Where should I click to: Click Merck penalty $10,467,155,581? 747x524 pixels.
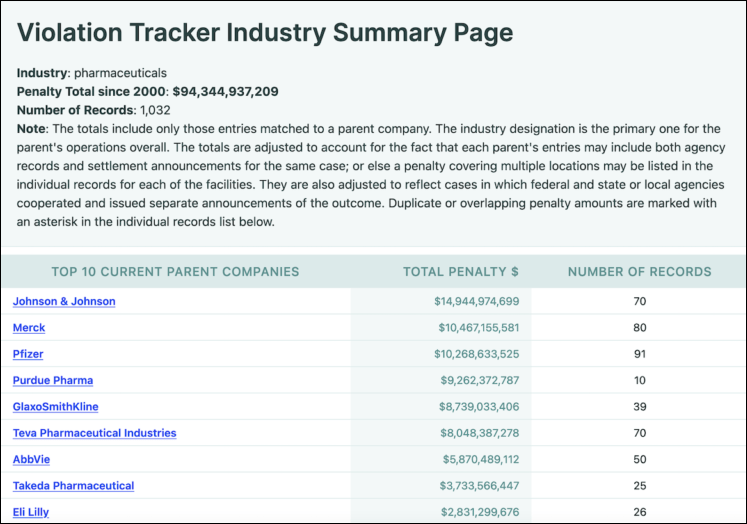(479, 328)
